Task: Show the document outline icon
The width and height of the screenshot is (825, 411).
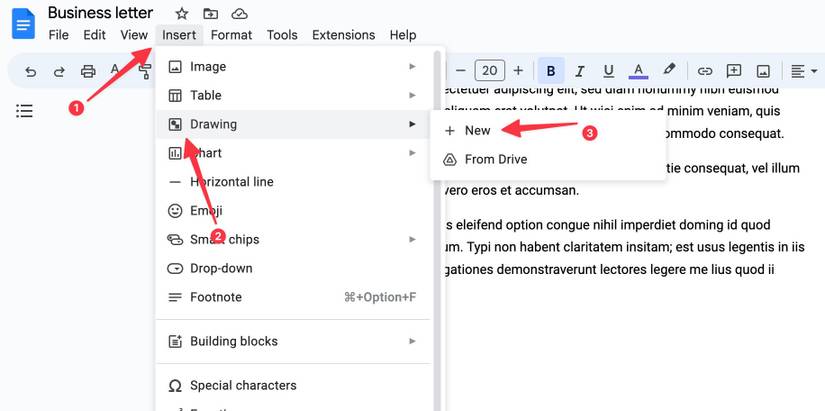Action: pos(24,111)
